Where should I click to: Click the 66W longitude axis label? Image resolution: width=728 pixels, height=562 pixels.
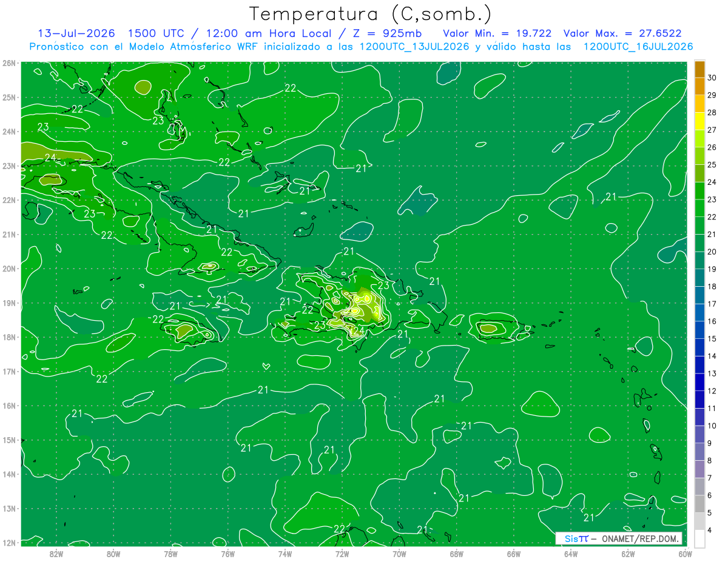pos(514,554)
